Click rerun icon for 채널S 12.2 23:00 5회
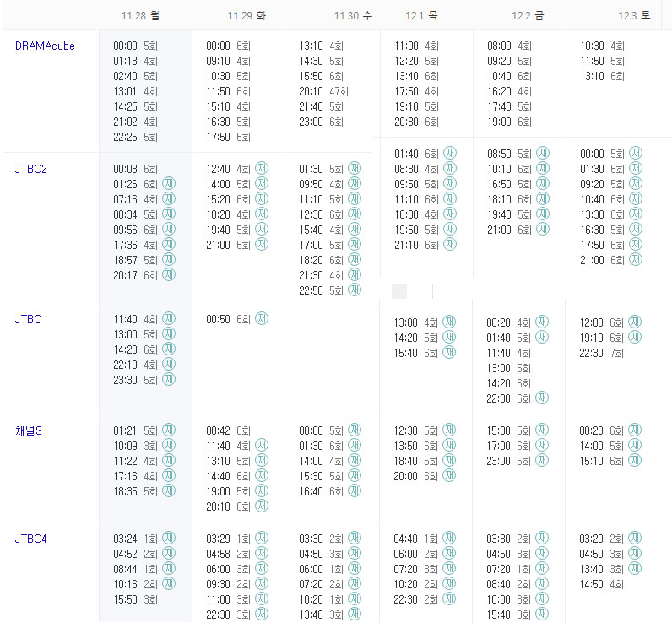This screenshot has height=628, width=672. (542, 460)
